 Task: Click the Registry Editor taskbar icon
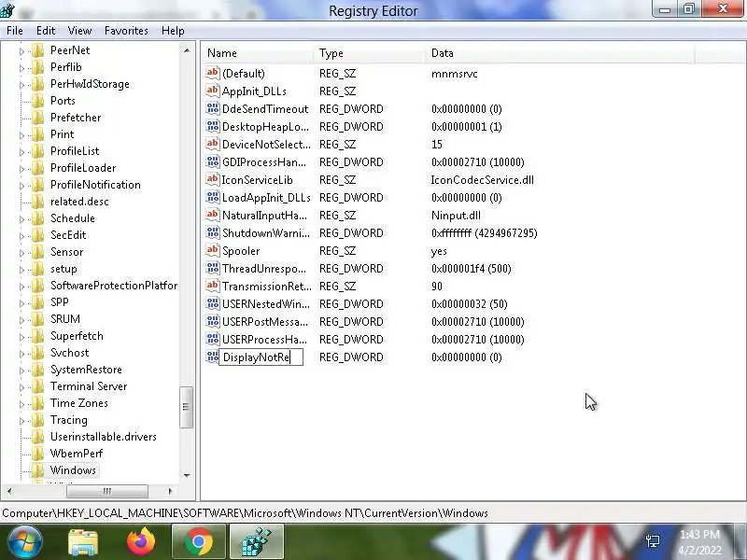[x=257, y=542]
